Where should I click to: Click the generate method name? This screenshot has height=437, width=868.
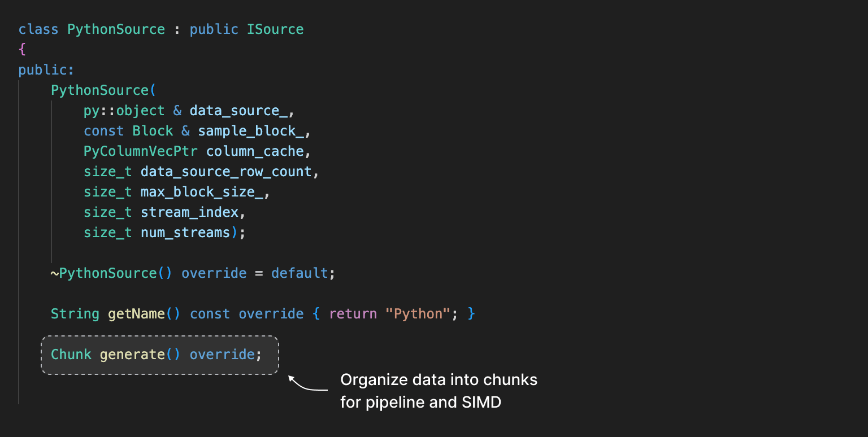132,355
